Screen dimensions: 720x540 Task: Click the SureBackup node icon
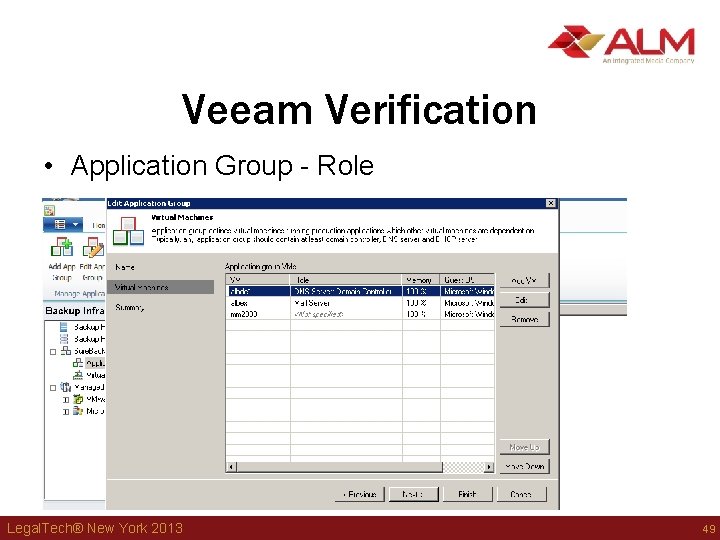coord(66,351)
